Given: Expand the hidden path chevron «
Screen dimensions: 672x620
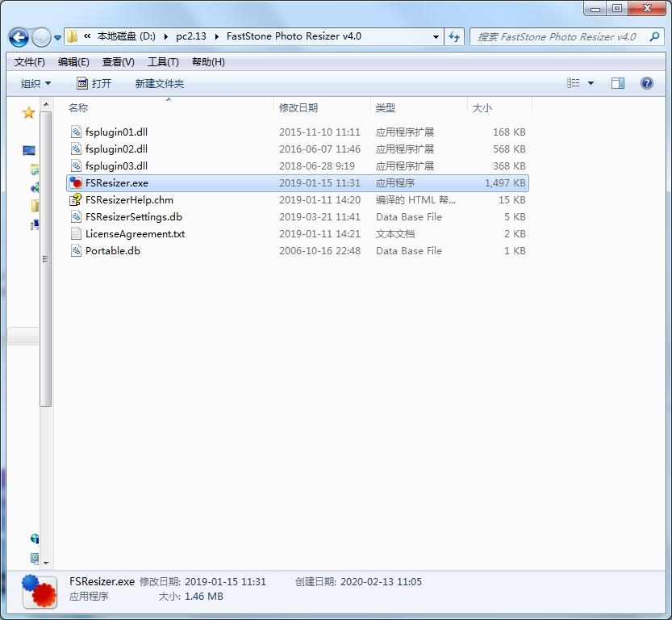Looking at the screenshot, I should point(87,36).
